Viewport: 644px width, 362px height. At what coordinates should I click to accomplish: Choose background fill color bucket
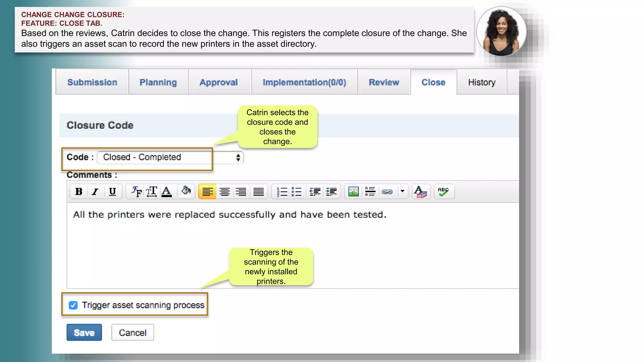[186, 191]
